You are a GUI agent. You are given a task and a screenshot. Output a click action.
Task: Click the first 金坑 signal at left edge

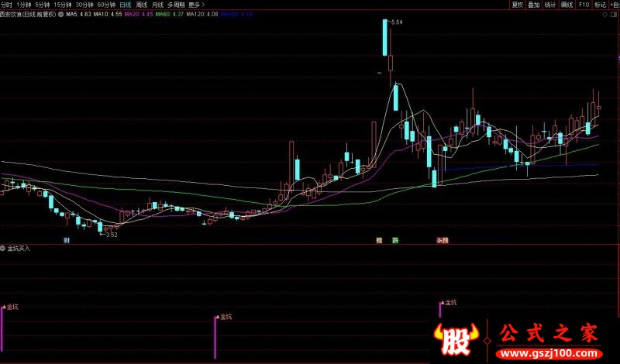click(x=12, y=307)
